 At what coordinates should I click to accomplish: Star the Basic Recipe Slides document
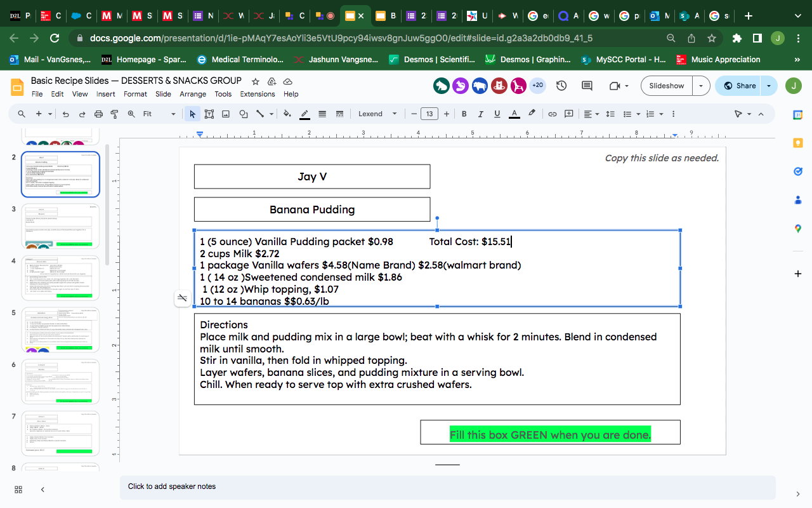pos(255,81)
